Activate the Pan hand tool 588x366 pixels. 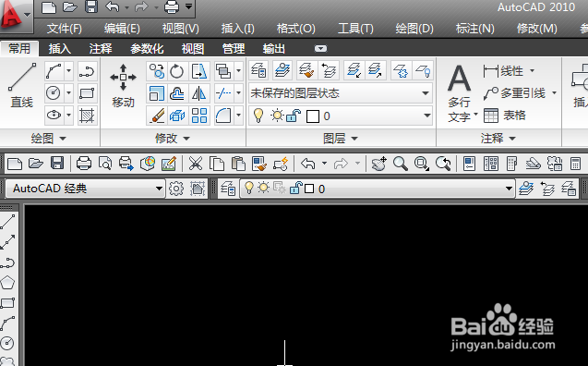tap(378, 164)
